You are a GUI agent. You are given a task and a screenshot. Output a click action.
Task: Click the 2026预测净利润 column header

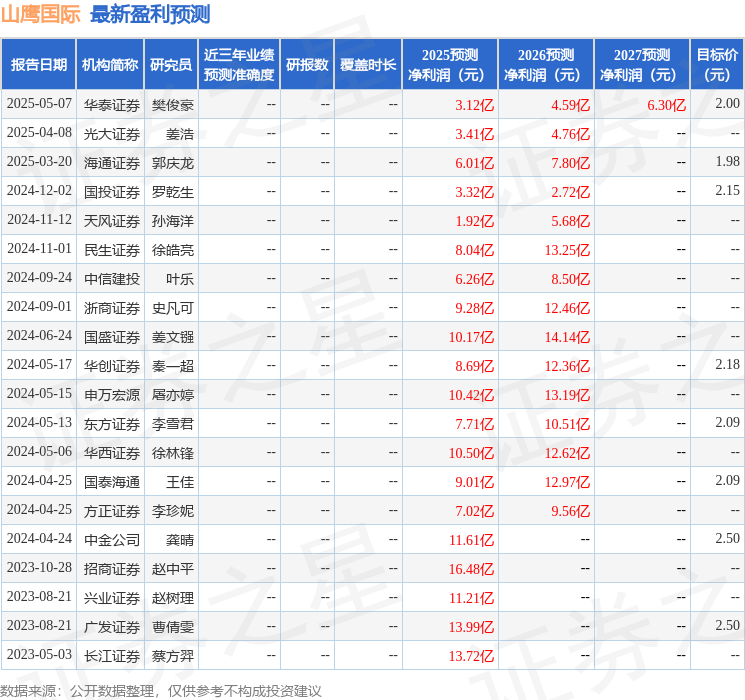pos(546,65)
